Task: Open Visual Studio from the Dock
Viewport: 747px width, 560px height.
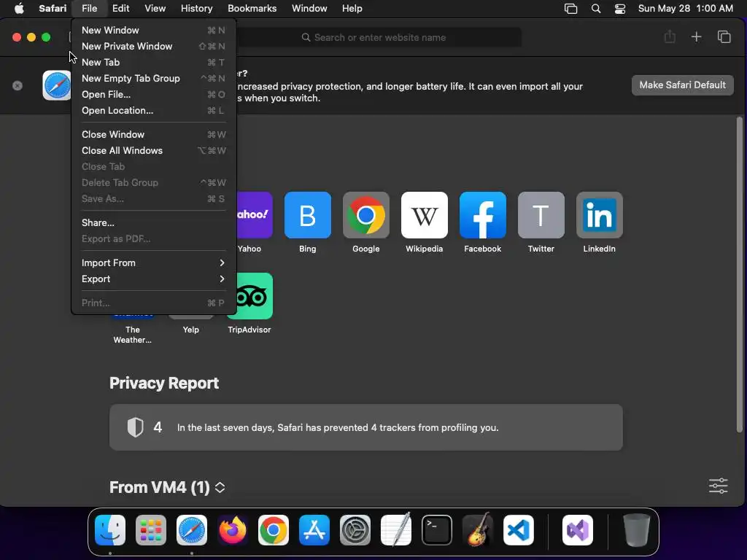Action: (x=578, y=530)
